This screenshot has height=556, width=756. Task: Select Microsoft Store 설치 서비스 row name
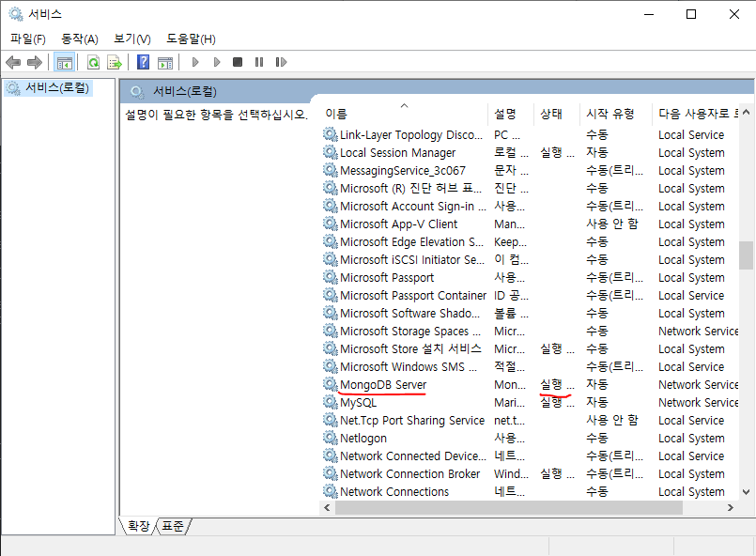coord(410,349)
